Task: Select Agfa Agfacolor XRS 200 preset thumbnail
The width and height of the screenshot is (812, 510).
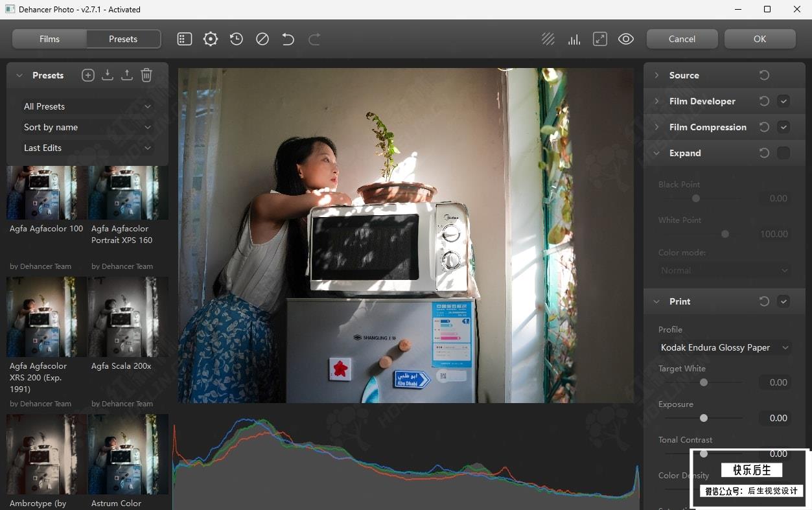Action: coord(47,317)
